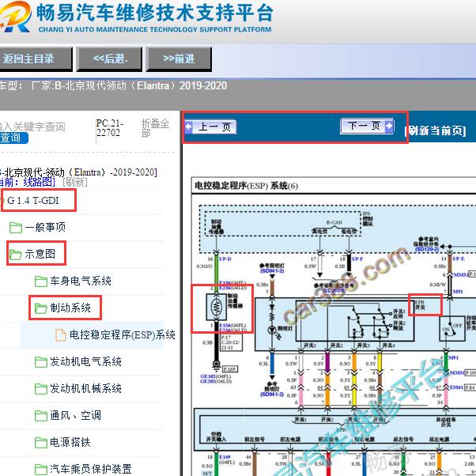Click the P.169 page reference box
The height and width of the screenshot is (476, 476).
click(x=230, y=369)
